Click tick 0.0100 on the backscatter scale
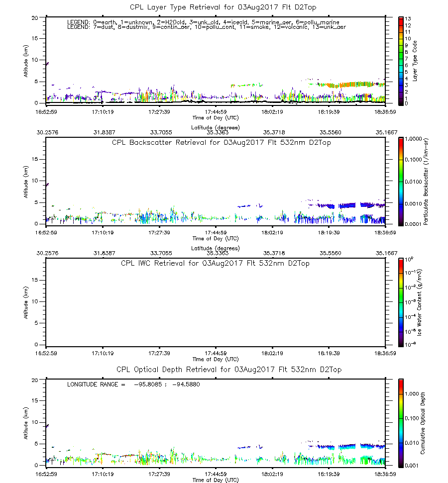Image resolution: width=448 pixels, height=483 pixels. (413, 182)
